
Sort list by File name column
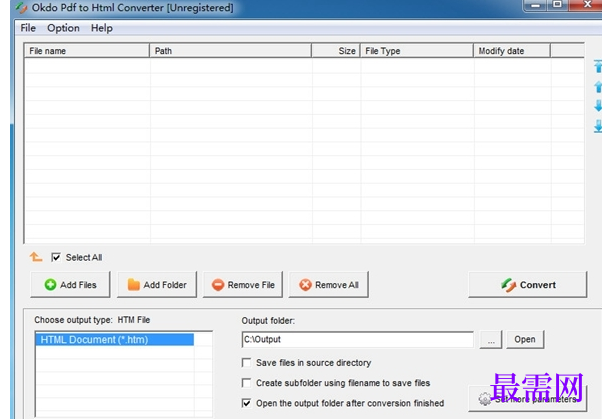(87, 51)
